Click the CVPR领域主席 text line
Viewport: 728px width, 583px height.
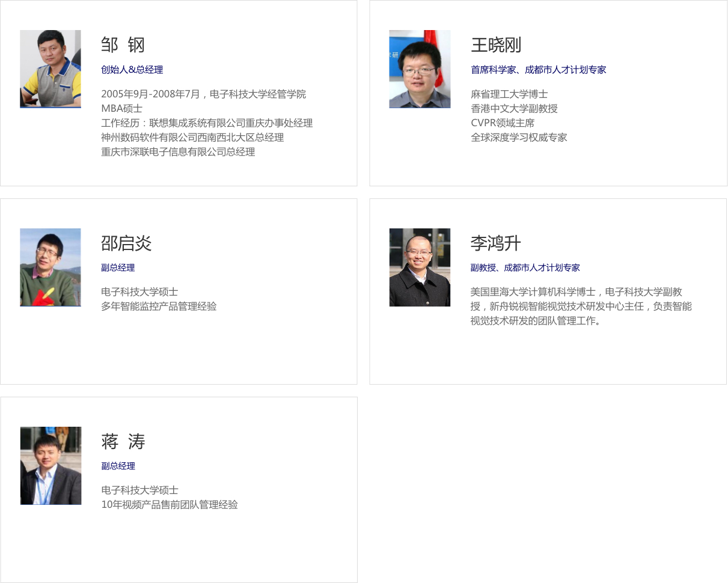pyautogui.click(x=503, y=123)
